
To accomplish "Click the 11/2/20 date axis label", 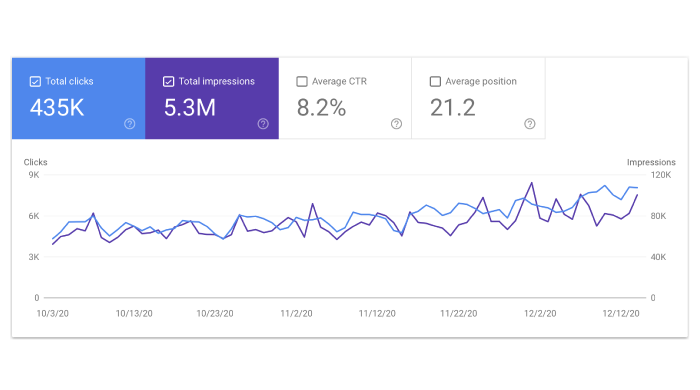I will coord(296,313).
